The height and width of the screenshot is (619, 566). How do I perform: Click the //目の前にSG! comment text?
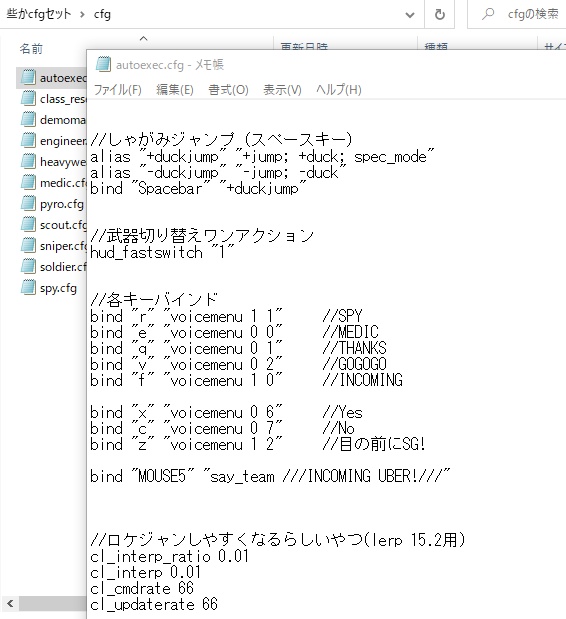[x=374, y=445]
